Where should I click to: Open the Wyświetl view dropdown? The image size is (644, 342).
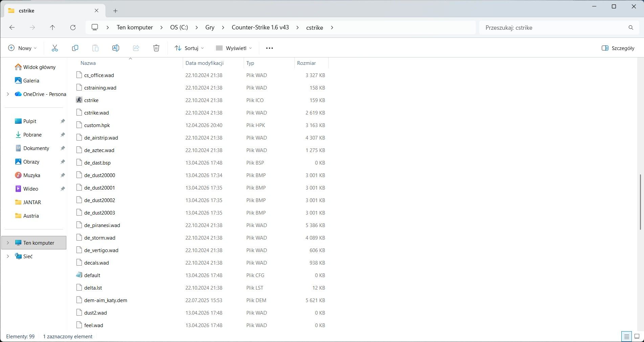234,48
